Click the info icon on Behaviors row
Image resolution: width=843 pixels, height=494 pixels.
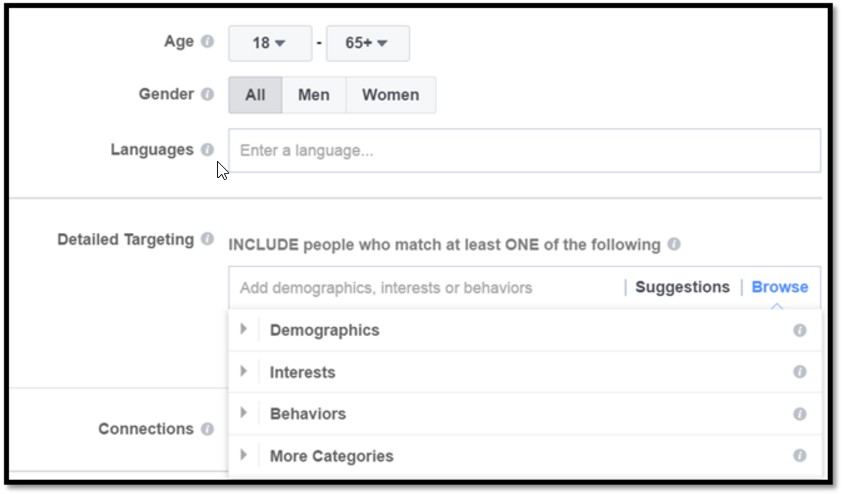[x=800, y=414]
